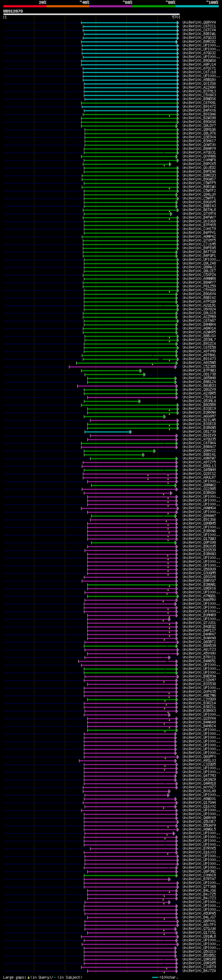Click the red 20% identity legend bar
222x980 pixels.
point(25,6)
